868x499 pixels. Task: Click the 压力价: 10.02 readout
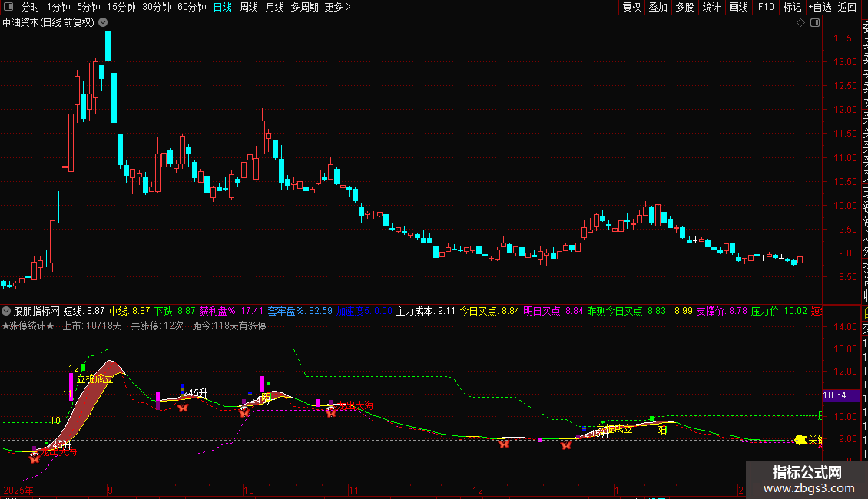point(779,311)
